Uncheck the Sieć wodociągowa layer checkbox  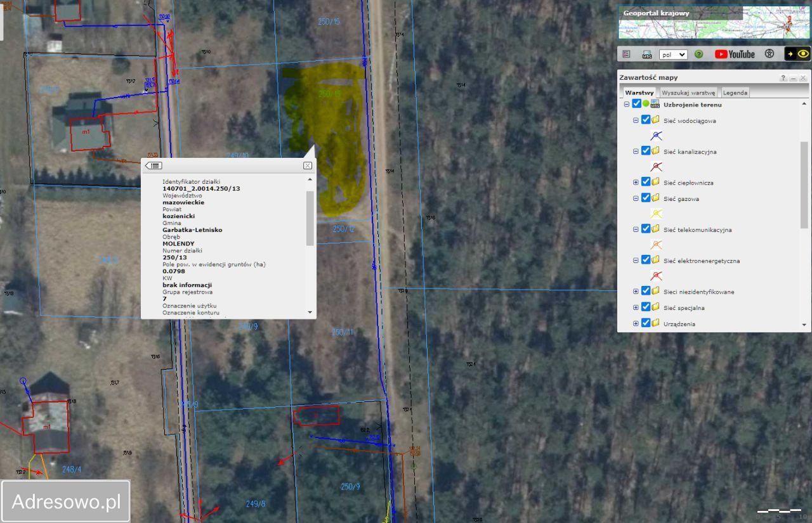(645, 120)
